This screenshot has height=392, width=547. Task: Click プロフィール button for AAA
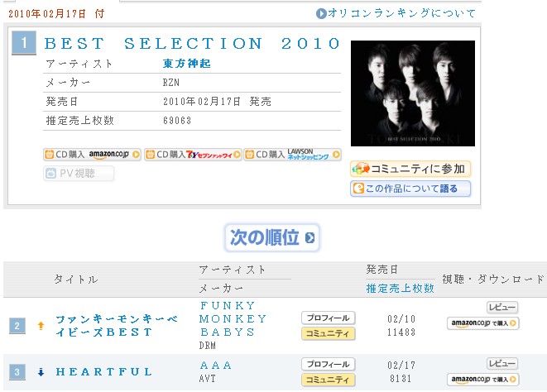click(x=329, y=365)
